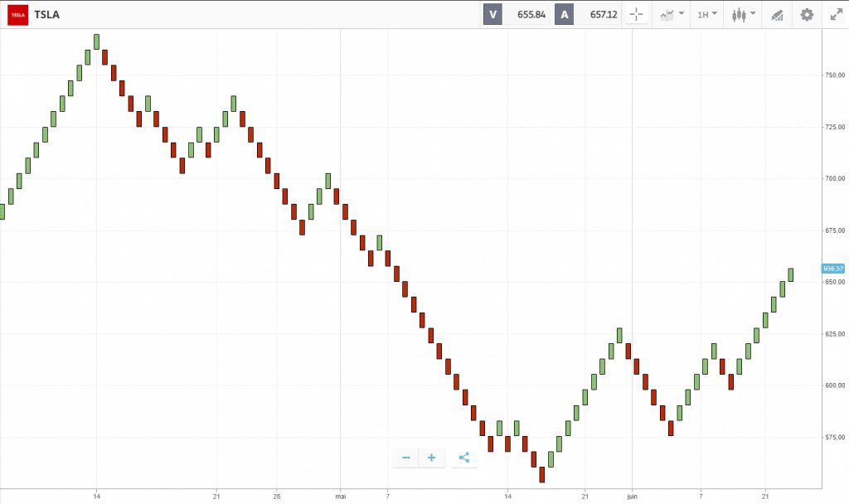Screen dimensions: 849x504
Task: Click the juin marker on time axis
Action: click(x=632, y=497)
